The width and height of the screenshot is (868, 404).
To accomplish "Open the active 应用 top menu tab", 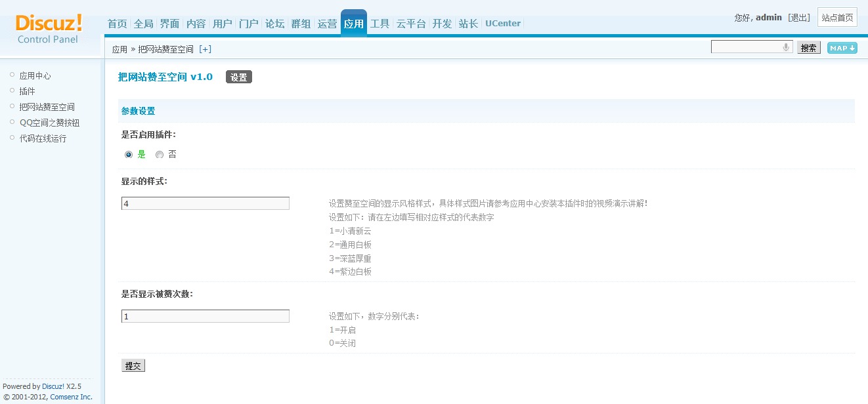I will (353, 24).
